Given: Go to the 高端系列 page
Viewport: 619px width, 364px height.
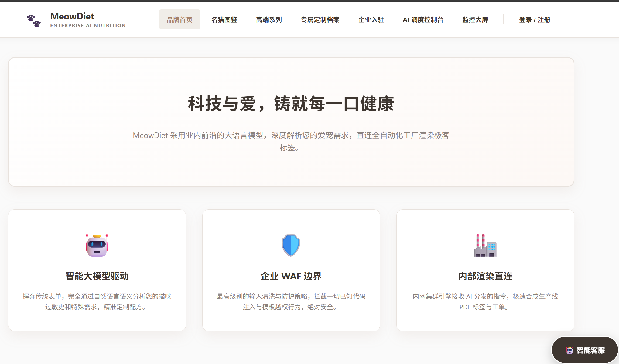Looking at the screenshot, I should point(269,20).
